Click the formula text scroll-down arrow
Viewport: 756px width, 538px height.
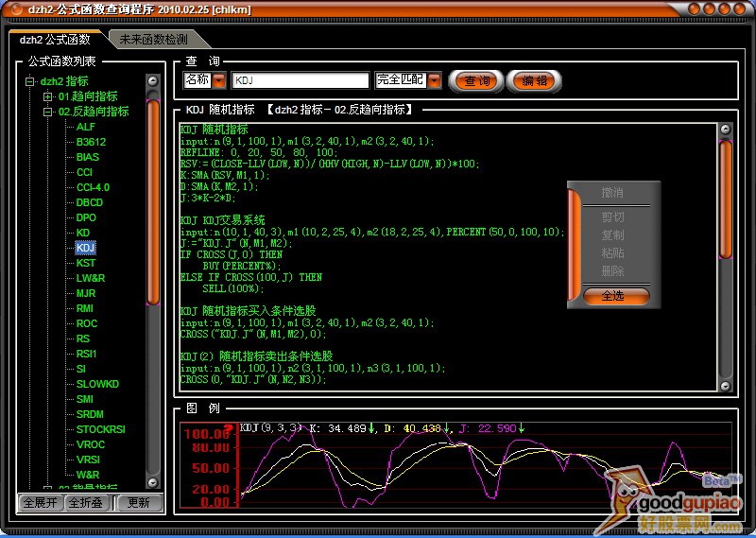[x=725, y=385]
